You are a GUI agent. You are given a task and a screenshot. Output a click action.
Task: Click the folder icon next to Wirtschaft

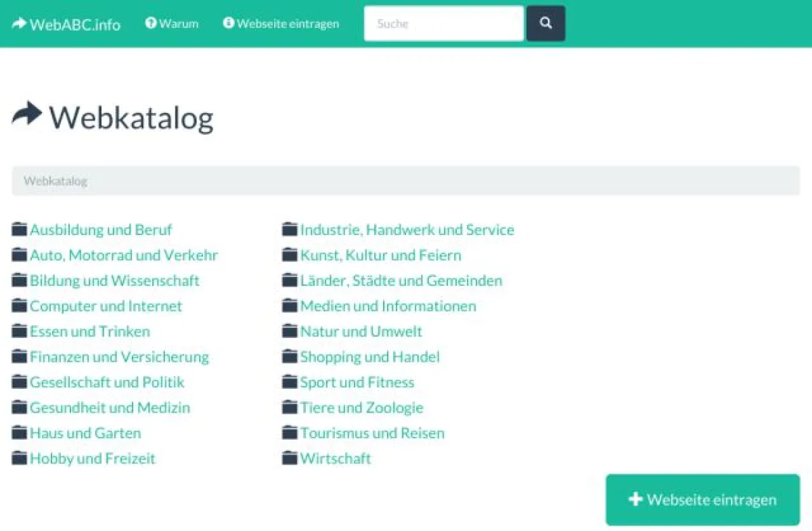290,459
